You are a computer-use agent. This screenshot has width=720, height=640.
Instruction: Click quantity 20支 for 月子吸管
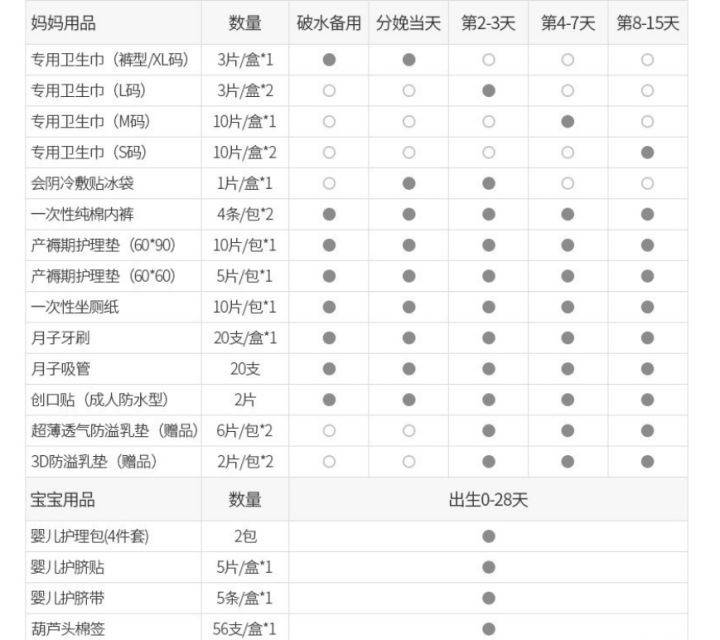245,369
